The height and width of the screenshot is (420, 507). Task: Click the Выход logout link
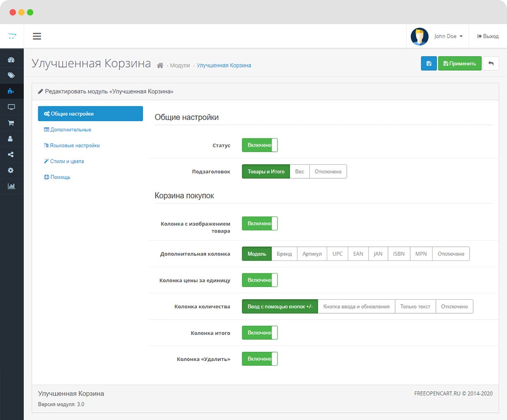[x=487, y=36]
